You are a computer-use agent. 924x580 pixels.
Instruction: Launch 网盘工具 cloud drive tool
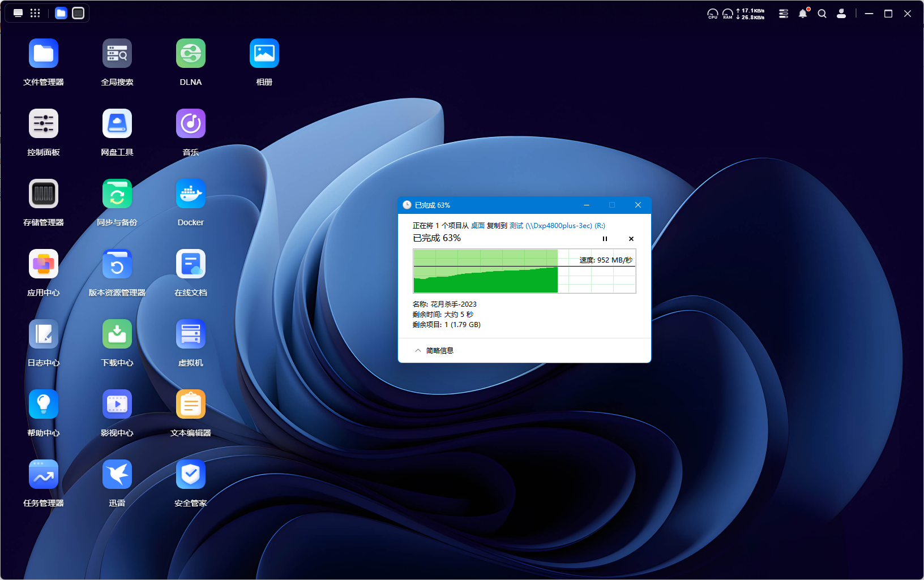coord(117,123)
